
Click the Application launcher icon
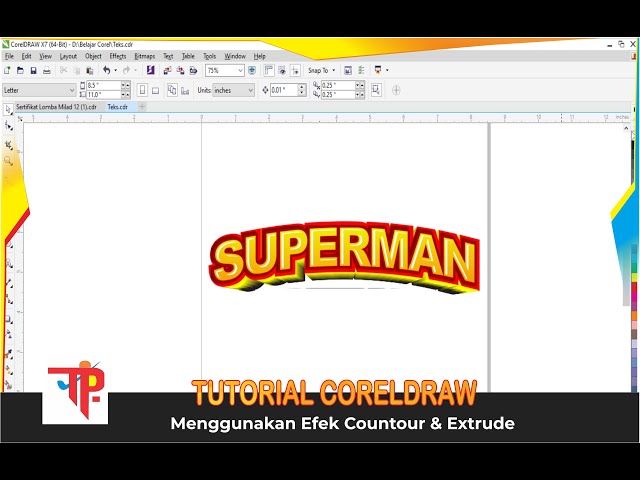378,70
